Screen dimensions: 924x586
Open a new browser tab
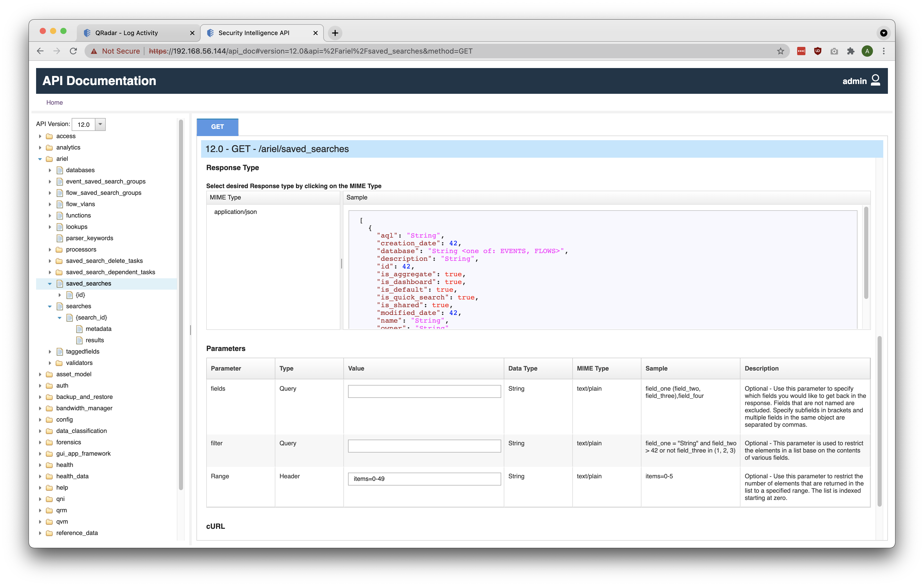pyautogui.click(x=335, y=33)
